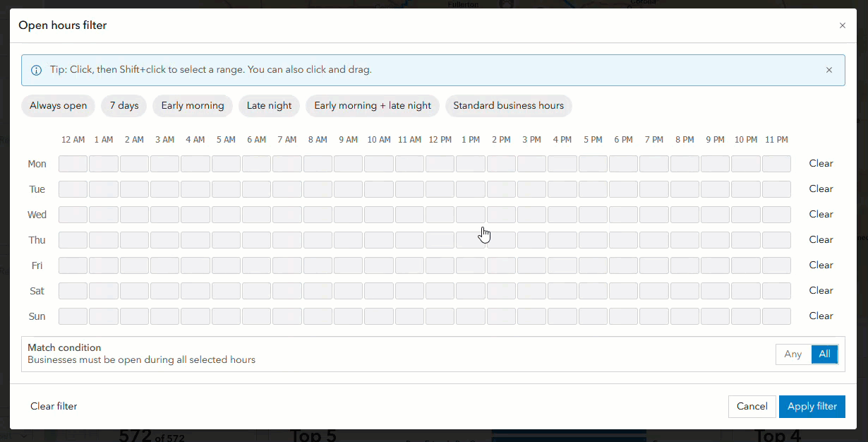Viewport: 868px width, 442px height.
Task: Clear the Tue row
Action: 821,189
